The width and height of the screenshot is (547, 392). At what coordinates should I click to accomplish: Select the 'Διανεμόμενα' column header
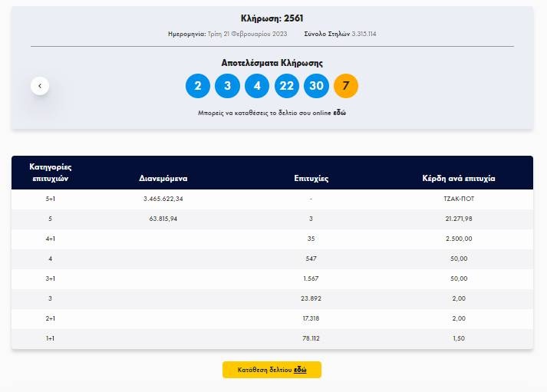click(163, 178)
